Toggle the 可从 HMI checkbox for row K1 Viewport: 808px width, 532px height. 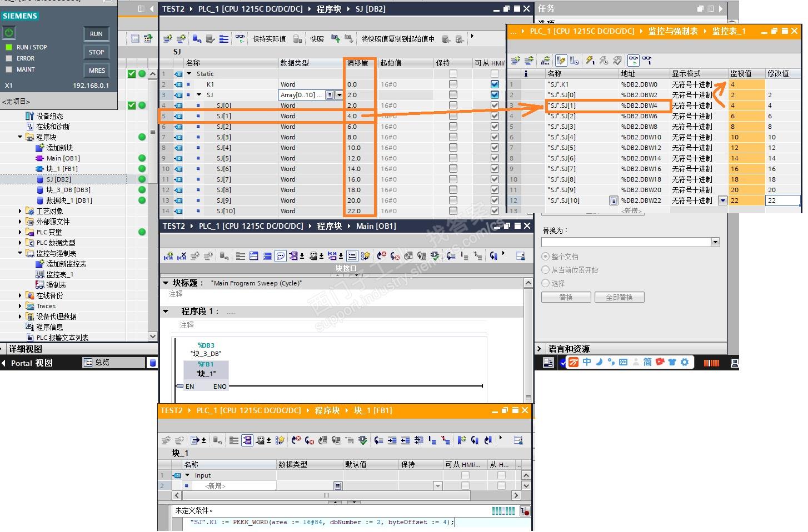click(x=495, y=84)
